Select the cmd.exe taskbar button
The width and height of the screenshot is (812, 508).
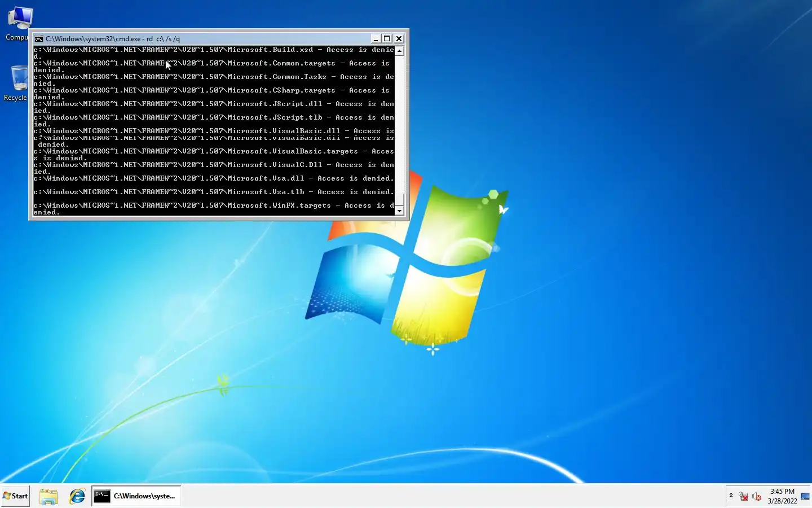(136, 496)
